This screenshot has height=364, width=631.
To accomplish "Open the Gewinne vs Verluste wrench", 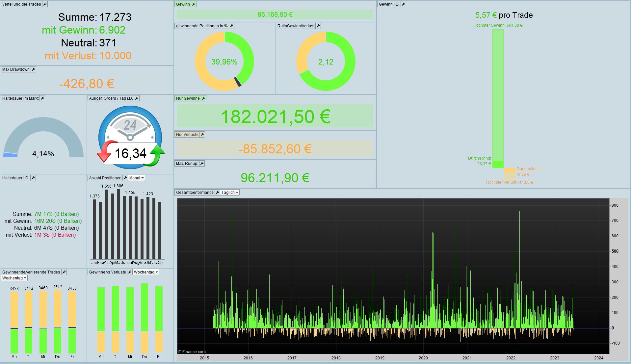I will pos(130,272).
